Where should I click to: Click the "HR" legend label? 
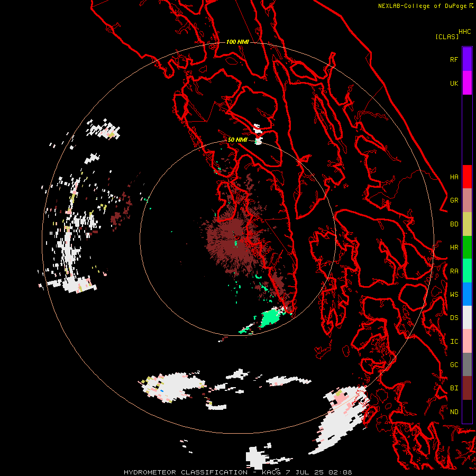point(454,248)
